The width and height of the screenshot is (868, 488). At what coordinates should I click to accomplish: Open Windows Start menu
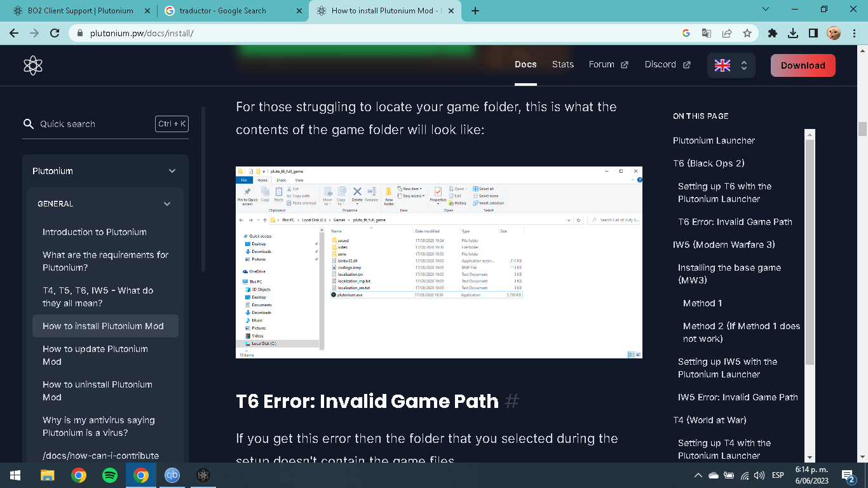click(x=15, y=475)
